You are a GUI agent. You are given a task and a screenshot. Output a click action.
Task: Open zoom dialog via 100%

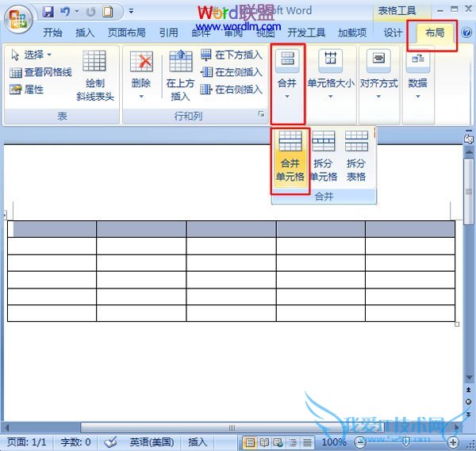tap(334, 442)
